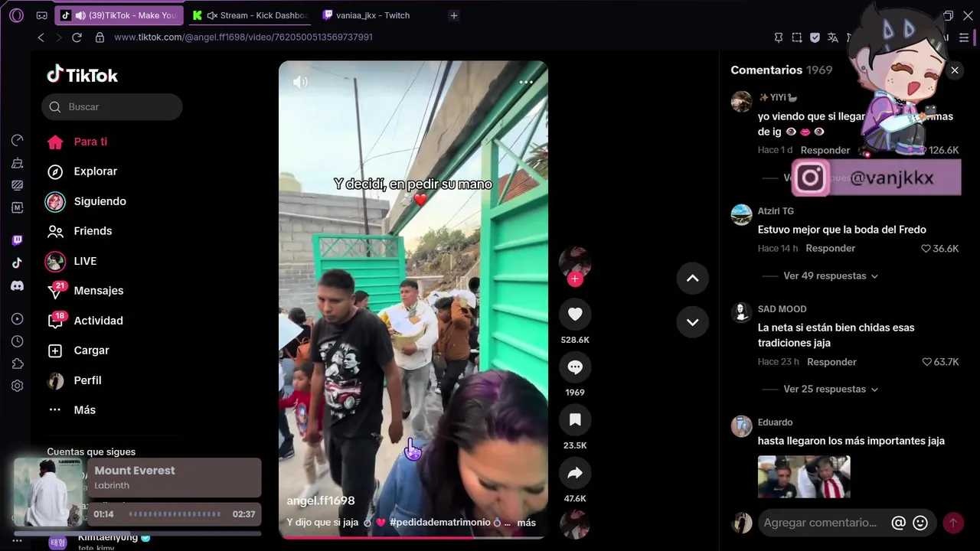The height and width of the screenshot is (551, 980).
Task: Go back with browser back arrow
Action: [41, 37]
